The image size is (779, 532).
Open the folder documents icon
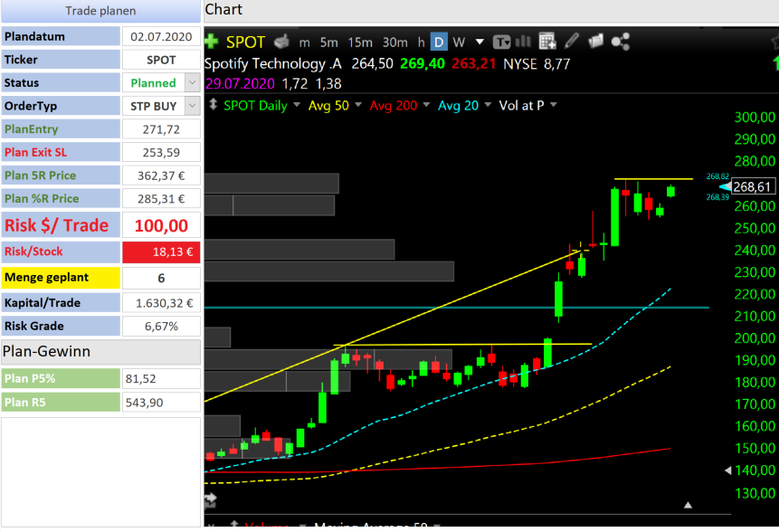pos(595,42)
